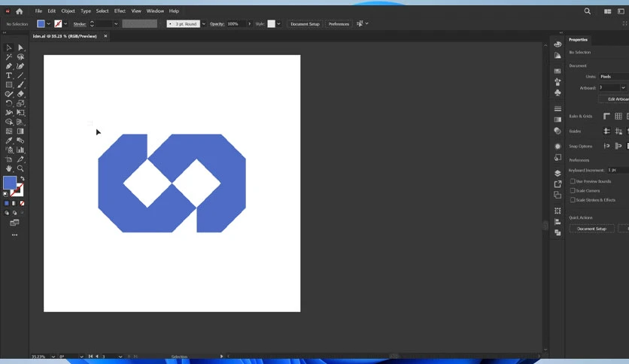Open the Edit Toolbar three-dots button
Screen dimensions: 629x364
pyautogui.click(x=15, y=235)
